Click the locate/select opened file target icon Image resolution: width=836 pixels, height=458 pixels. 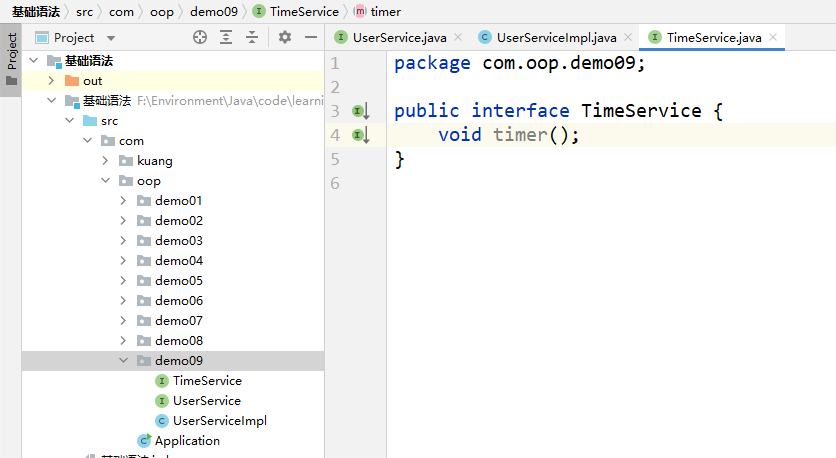click(x=200, y=37)
